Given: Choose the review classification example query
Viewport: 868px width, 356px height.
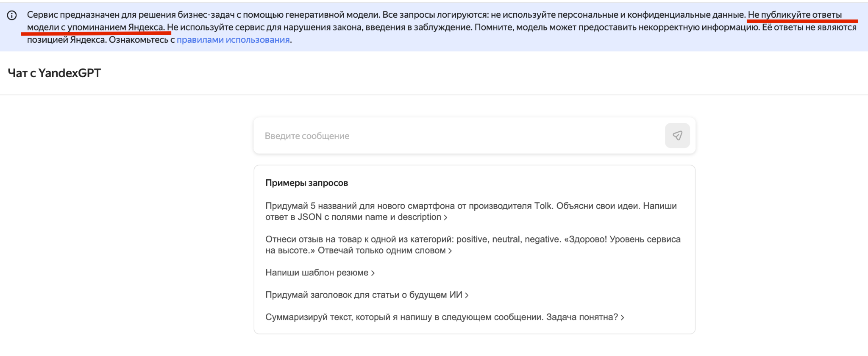Looking at the screenshot, I should (x=473, y=245).
